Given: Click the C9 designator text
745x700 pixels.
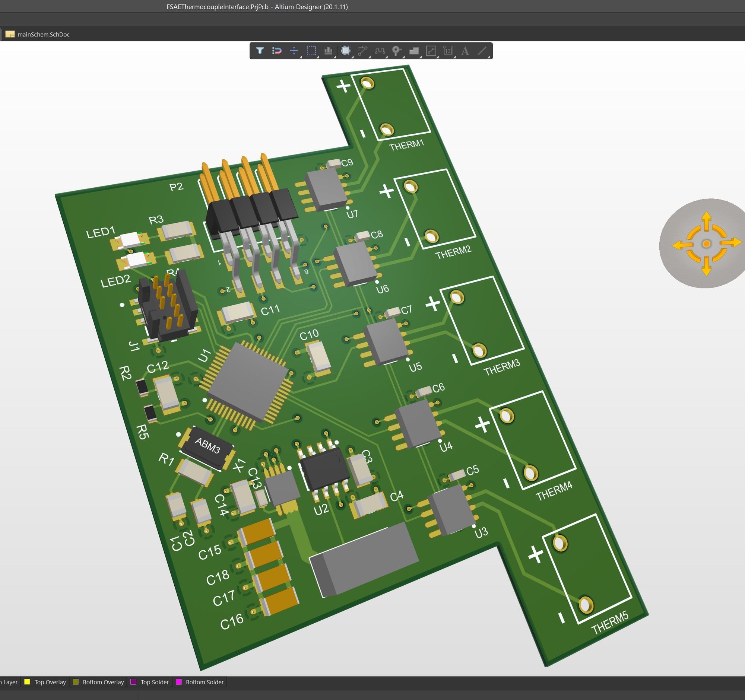Looking at the screenshot, I should (x=347, y=163).
